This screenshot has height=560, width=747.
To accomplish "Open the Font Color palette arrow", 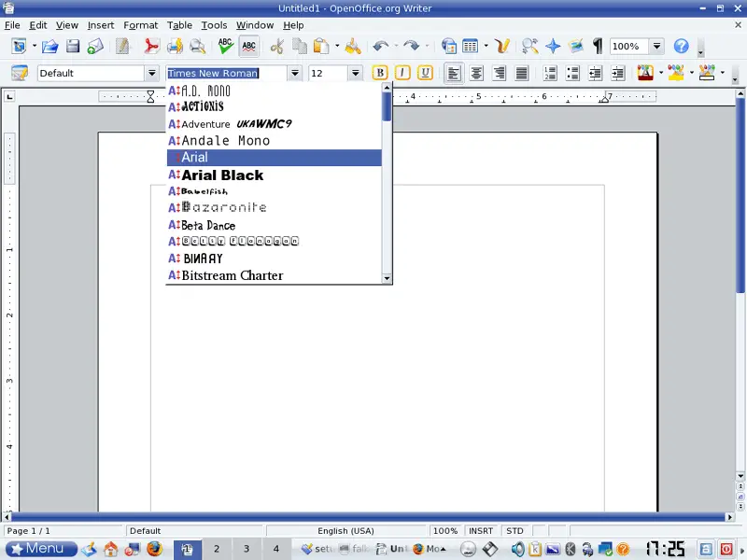I will (661, 73).
